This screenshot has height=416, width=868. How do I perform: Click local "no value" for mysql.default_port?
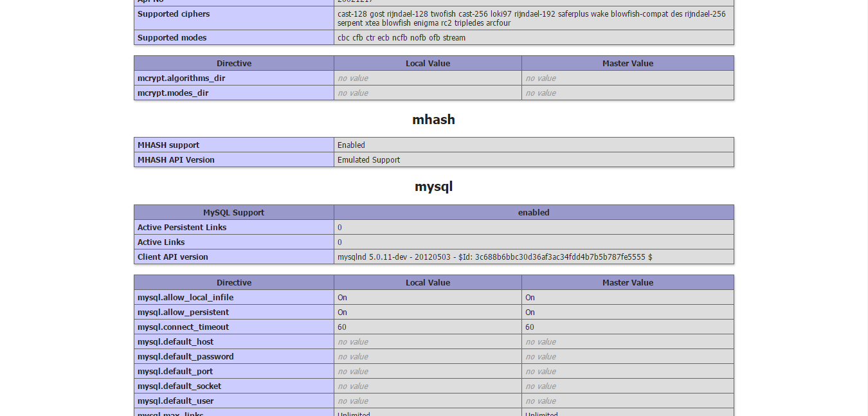point(353,371)
